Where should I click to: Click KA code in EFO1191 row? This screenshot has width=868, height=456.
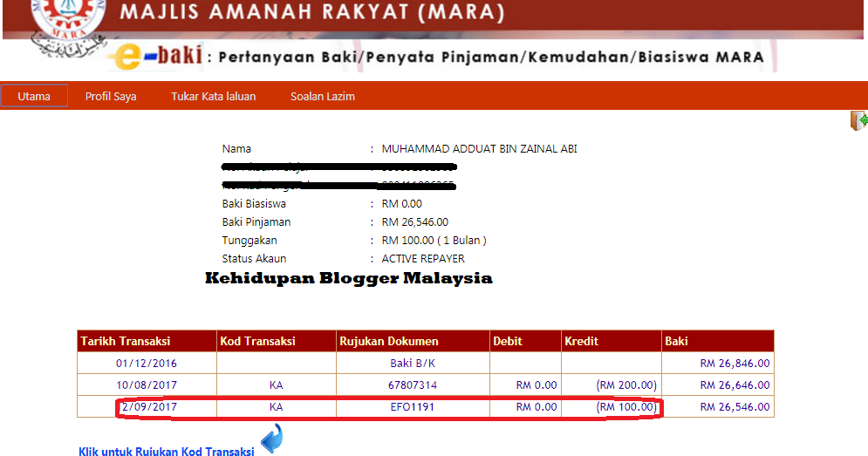coord(277,407)
